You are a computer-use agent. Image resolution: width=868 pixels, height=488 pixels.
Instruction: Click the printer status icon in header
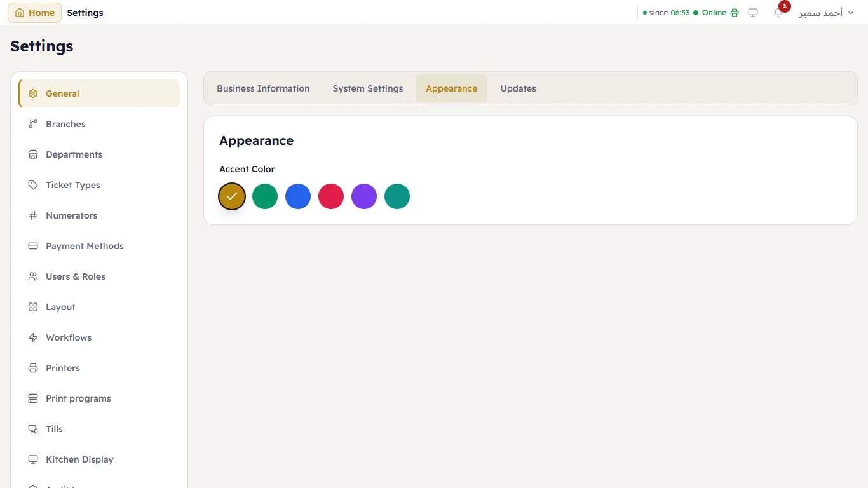(x=735, y=13)
